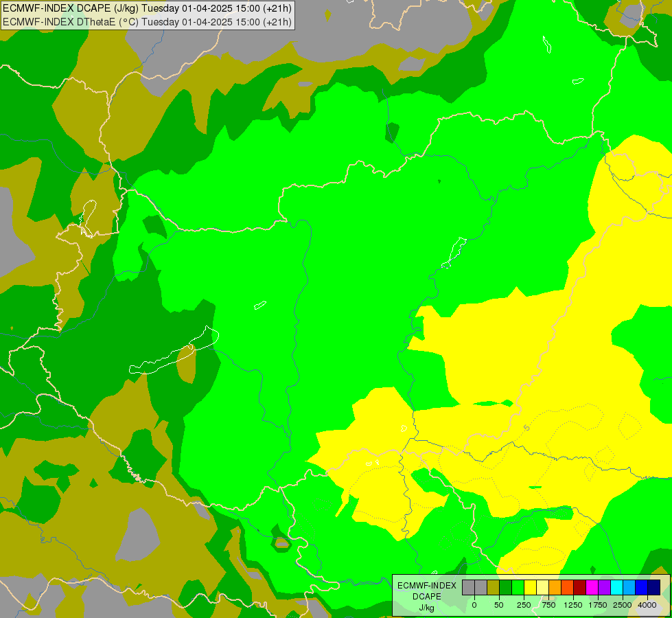Click the light blue legend swatch

(x=629, y=587)
